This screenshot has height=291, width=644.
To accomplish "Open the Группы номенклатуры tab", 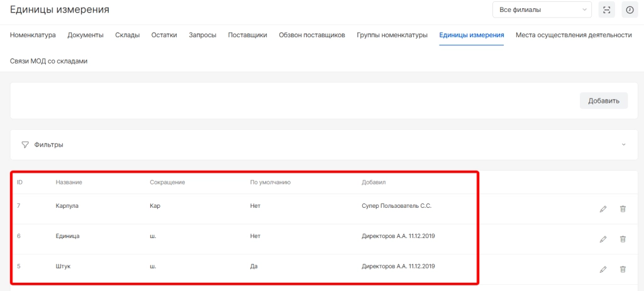I will [392, 35].
